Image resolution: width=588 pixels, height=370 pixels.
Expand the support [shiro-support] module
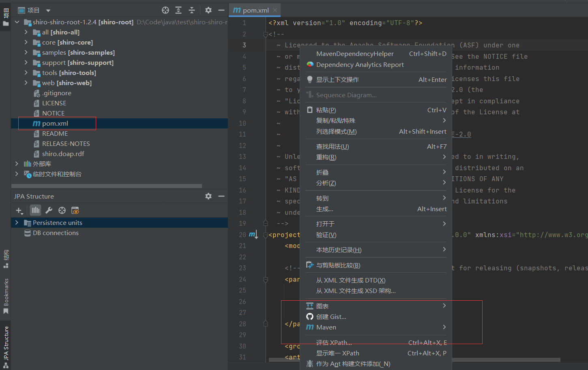[x=26, y=62]
